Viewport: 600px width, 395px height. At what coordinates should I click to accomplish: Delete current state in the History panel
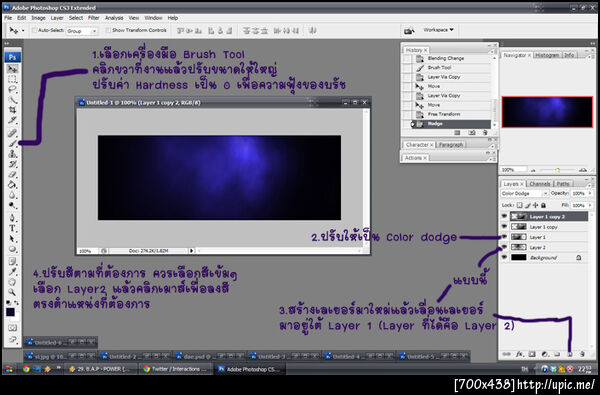pos(485,132)
